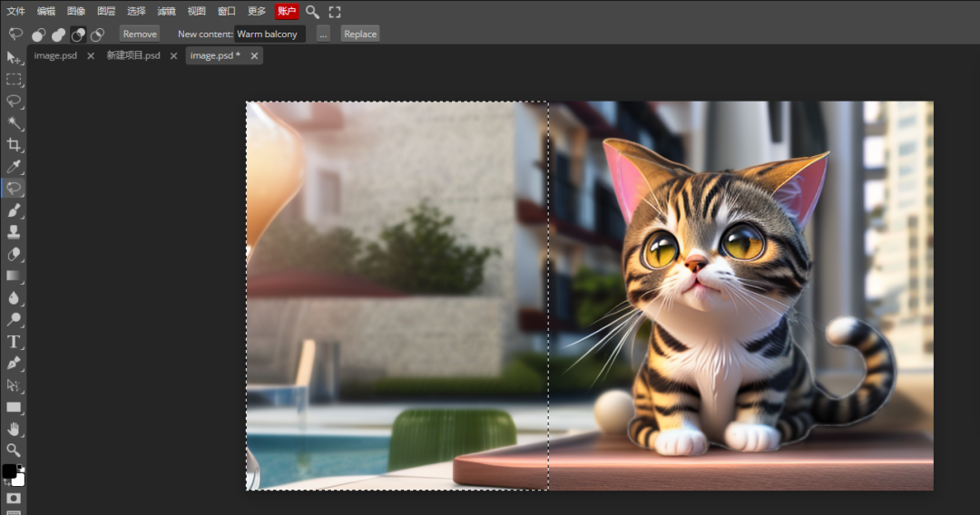Click the red 账户 account button
Viewport: 980px width, 515px height.
pyautogui.click(x=287, y=11)
